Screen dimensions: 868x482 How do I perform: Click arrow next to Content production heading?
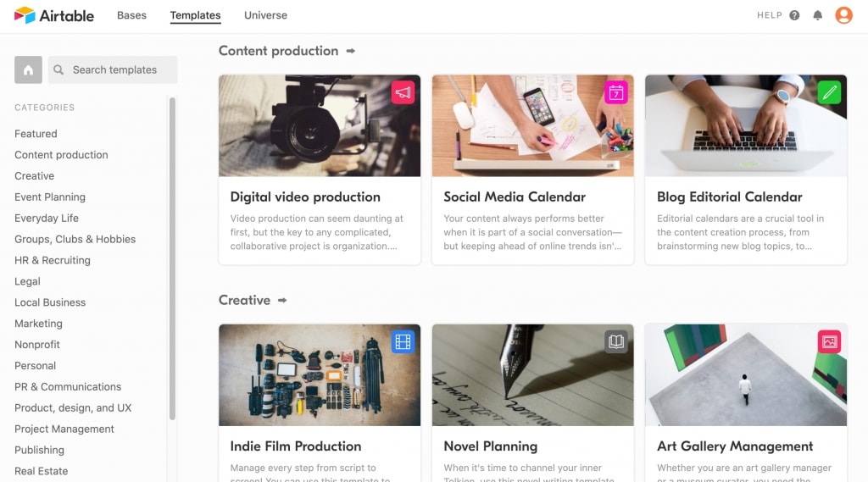tap(350, 51)
